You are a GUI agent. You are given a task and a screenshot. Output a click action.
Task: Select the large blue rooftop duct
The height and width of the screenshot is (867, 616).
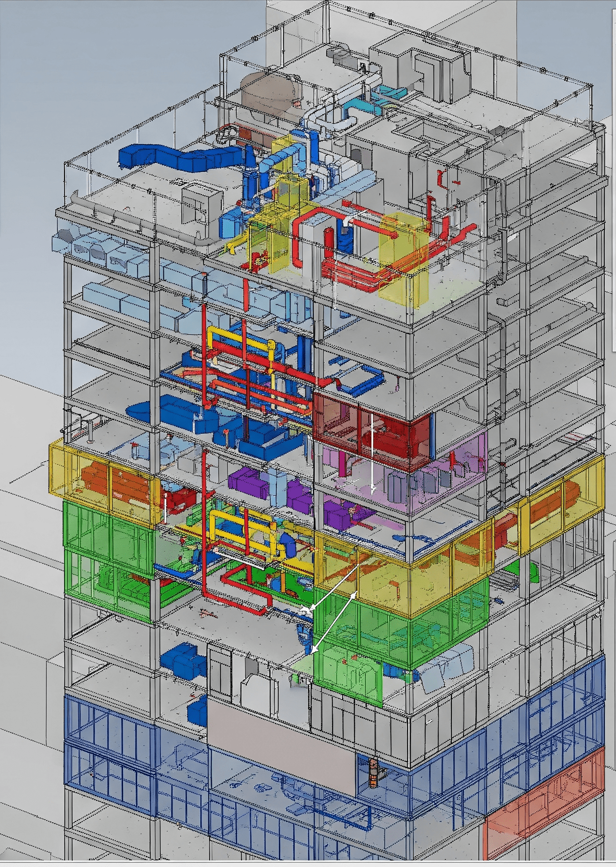(x=182, y=157)
